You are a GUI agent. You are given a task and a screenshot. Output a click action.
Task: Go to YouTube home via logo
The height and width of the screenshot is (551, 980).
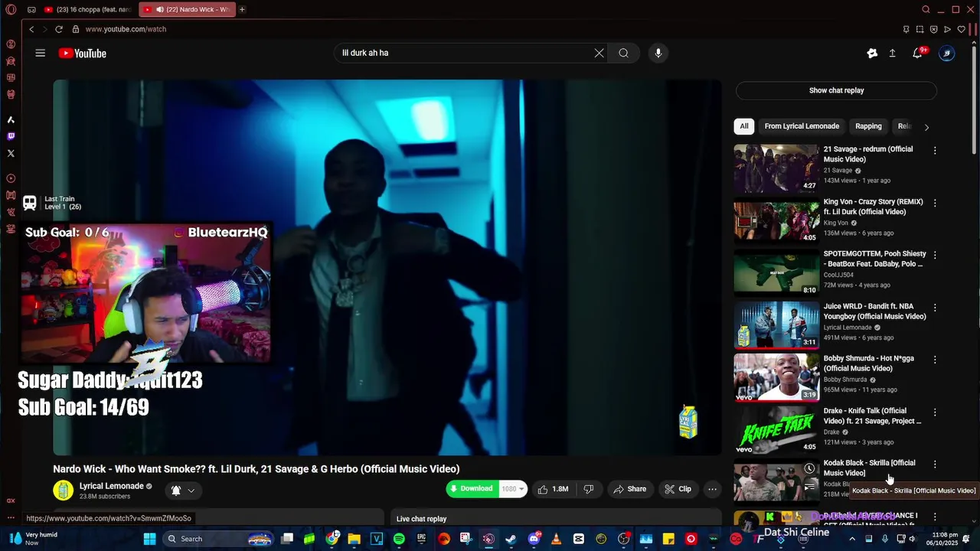click(x=82, y=53)
